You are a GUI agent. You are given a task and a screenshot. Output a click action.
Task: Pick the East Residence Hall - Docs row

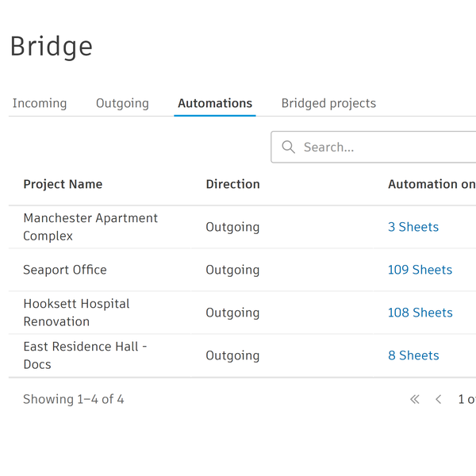[85, 355]
